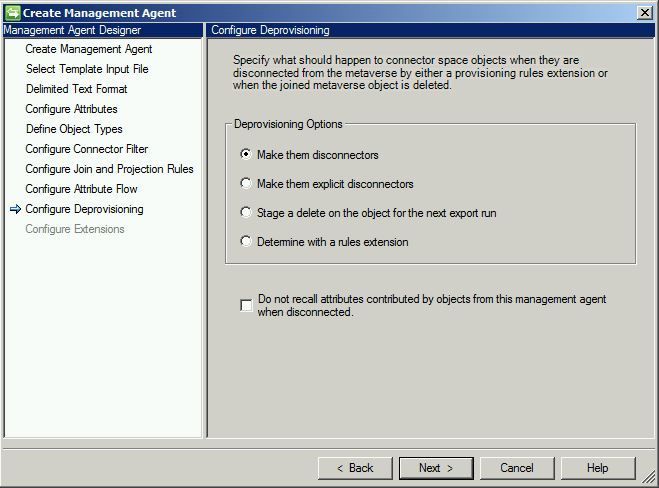
Task: Click the resize grip at dialog corner
Action: (x=649, y=477)
